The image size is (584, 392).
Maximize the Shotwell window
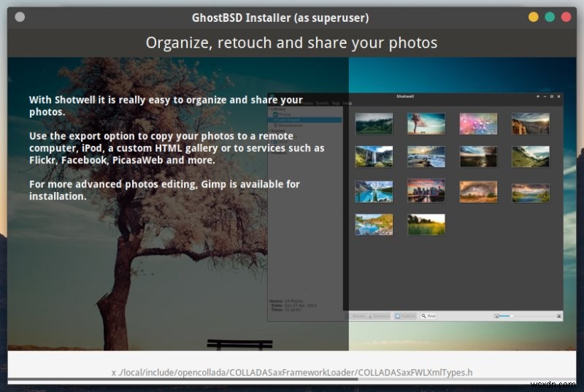pos(552,96)
